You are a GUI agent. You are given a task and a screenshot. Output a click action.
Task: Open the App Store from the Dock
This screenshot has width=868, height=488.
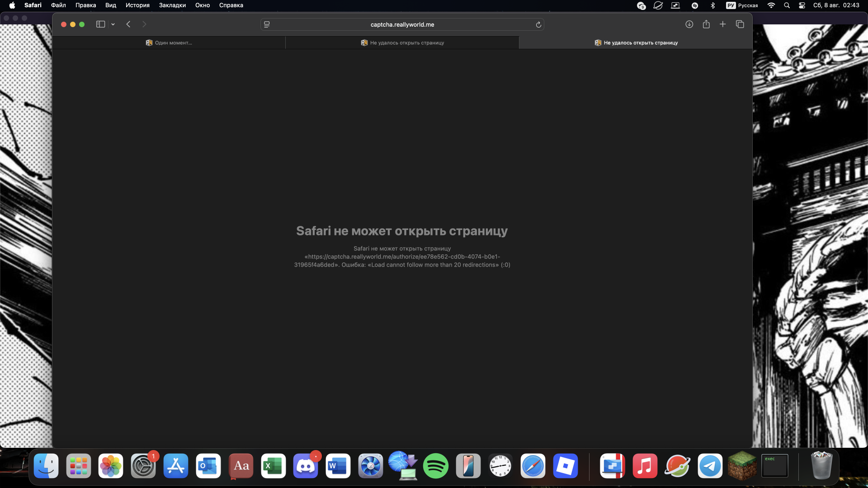click(x=176, y=466)
